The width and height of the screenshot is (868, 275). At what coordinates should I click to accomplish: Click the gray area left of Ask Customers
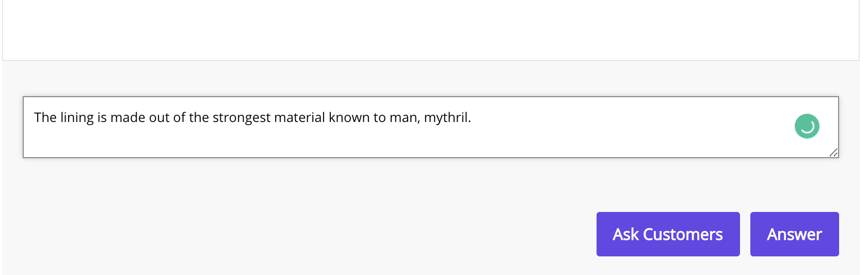310,234
